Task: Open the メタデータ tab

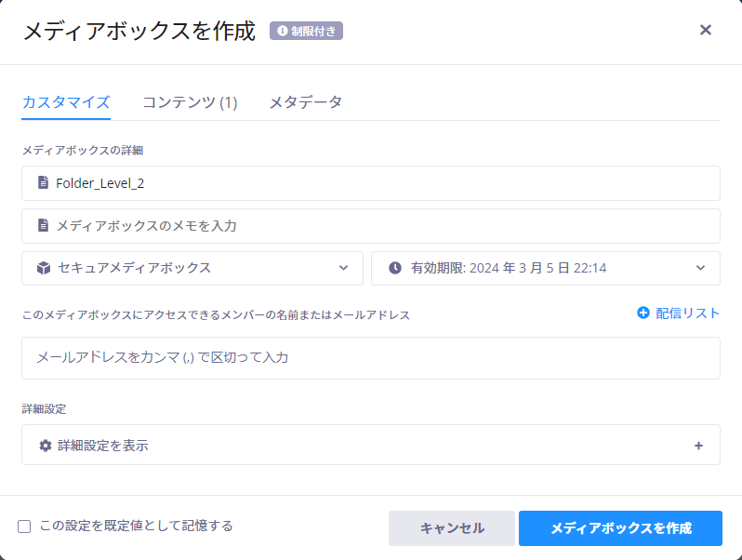Action: click(x=306, y=102)
